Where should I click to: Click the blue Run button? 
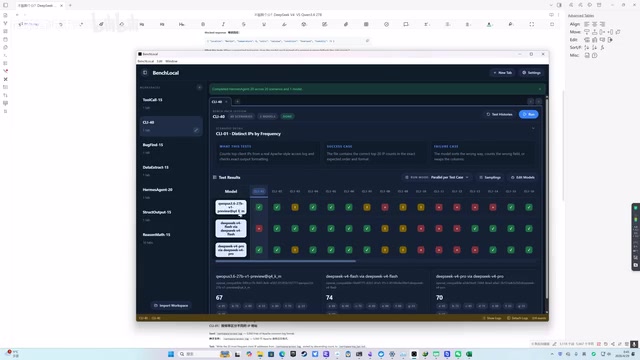click(529, 114)
